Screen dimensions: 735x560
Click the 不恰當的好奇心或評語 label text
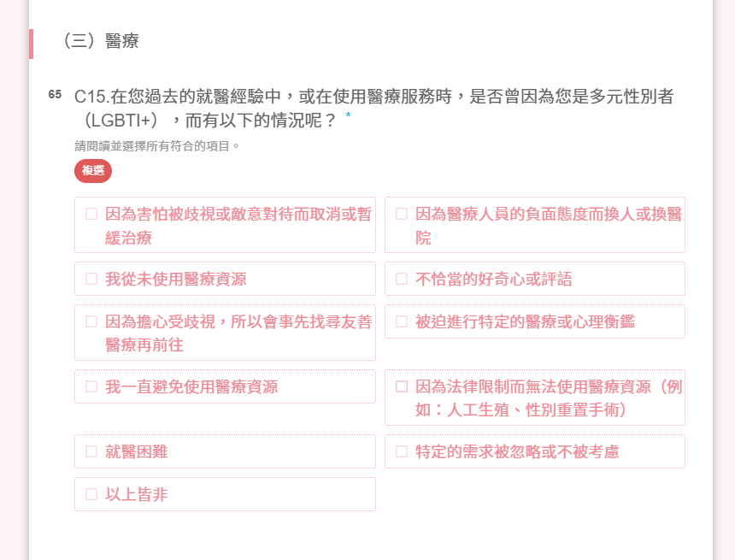click(x=494, y=279)
